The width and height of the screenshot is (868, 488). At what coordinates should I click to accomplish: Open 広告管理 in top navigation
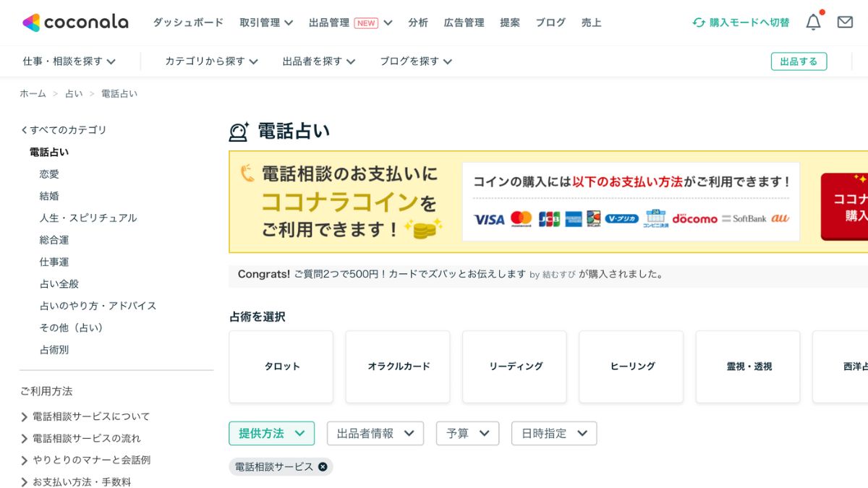coord(464,22)
